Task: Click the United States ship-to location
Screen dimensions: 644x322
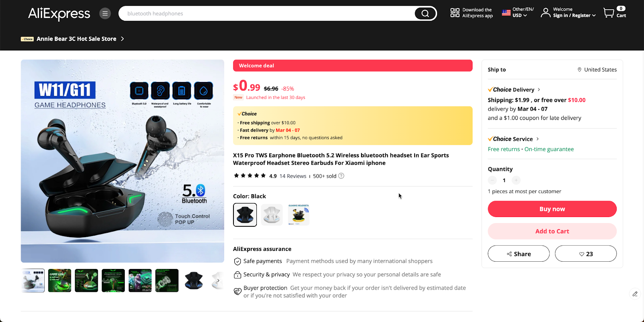Action: [601, 70]
